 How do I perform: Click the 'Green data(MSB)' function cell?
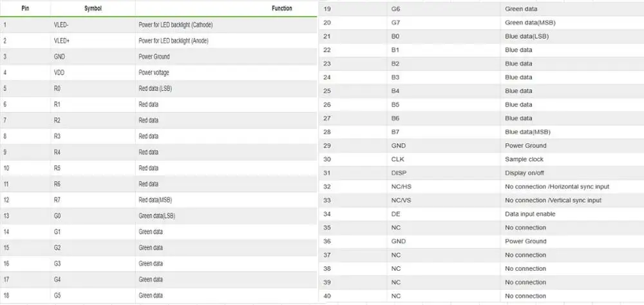(530, 23)
